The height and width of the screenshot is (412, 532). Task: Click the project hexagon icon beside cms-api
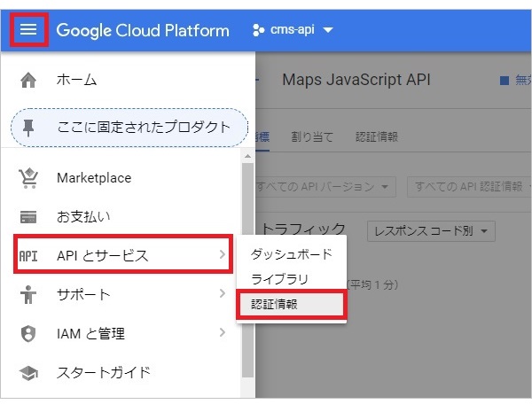259,30
